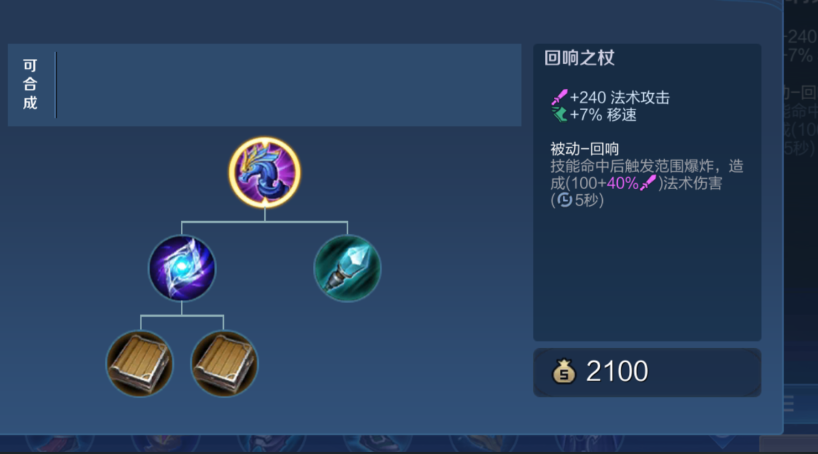Screen dimensions: 818x454
Task: Open the partially hidden menu lines icon at right edge
Action: pos(789,403)
